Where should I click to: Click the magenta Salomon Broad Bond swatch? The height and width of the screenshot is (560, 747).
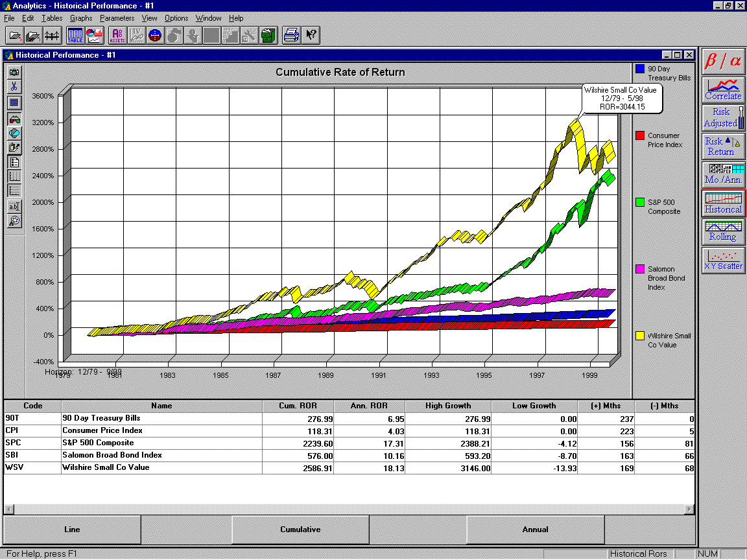pyautogui.click(x=640, y=269)
